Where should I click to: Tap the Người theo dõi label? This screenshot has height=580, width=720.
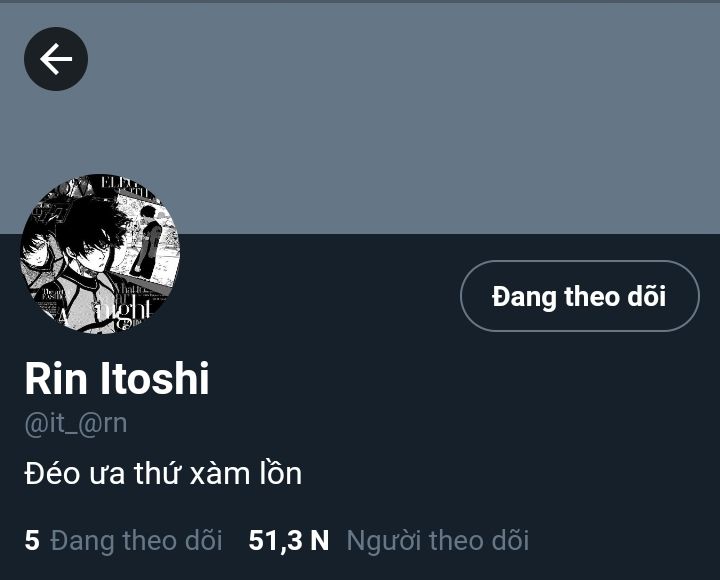tap(438, 541)
